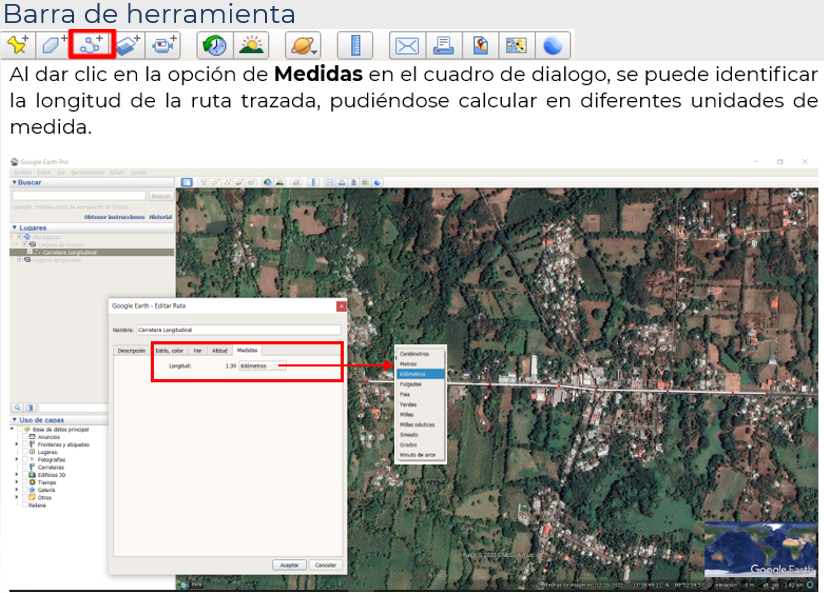Collapse the Lugares panel header
The width and height of the screenshot is (824, 593).
tap(14, 227)
